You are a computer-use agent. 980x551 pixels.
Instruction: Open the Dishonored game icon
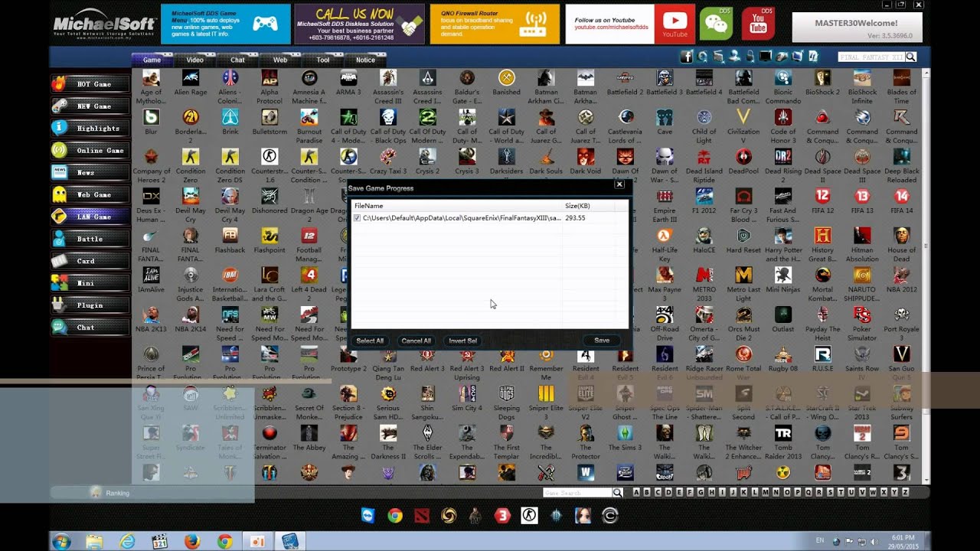point(269,197)
